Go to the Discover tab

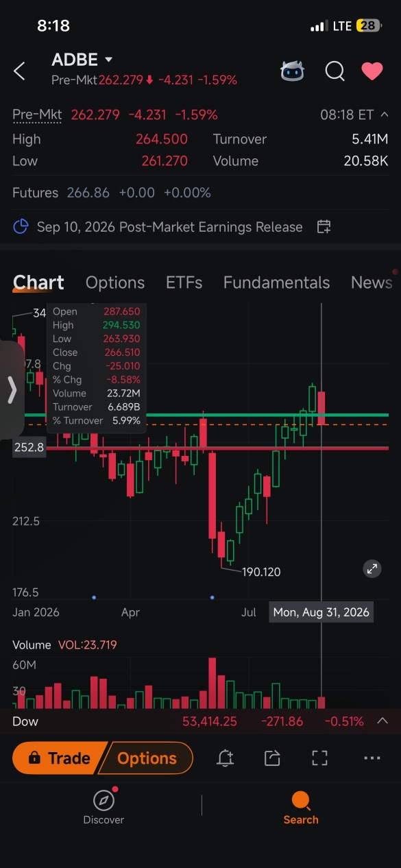[x=104, y=807]
